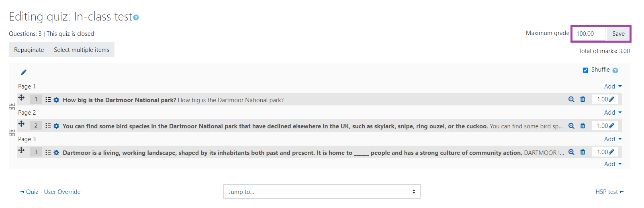Screen dimensions: 644x208
Task: Open settings gear for question 2
Action: (x=56, y=126)
